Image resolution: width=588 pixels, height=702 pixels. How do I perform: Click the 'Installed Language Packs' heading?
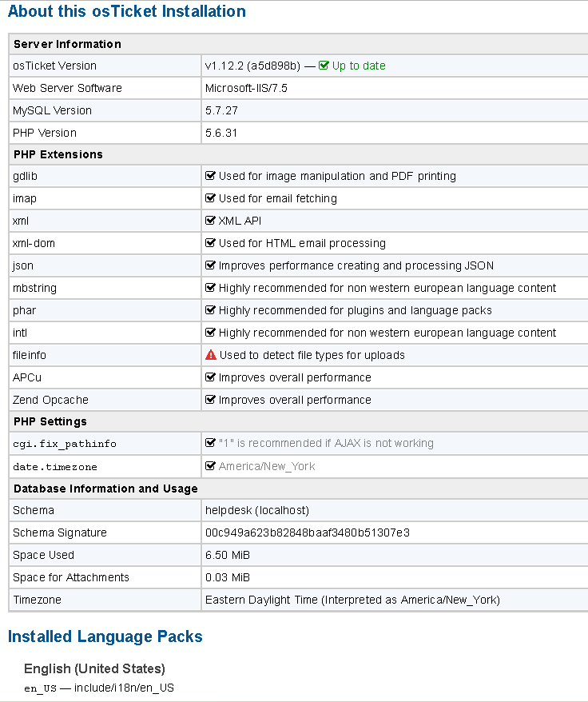[105, 636]
